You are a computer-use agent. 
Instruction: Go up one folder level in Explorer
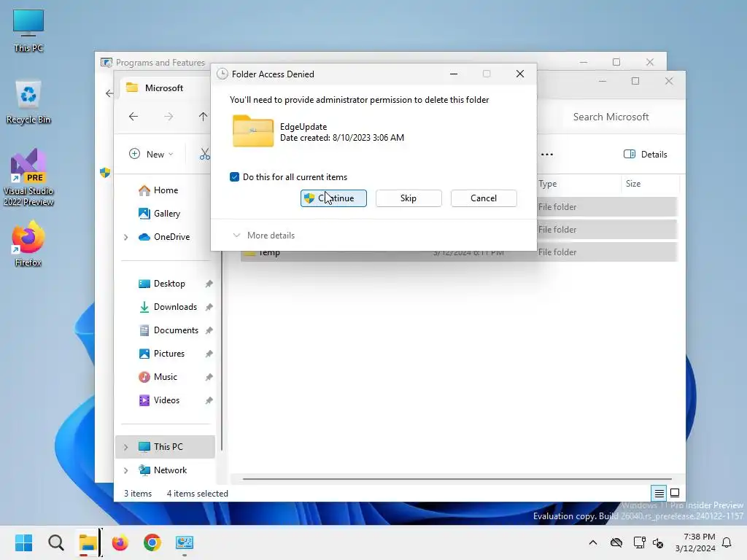(x=203, y=117)
